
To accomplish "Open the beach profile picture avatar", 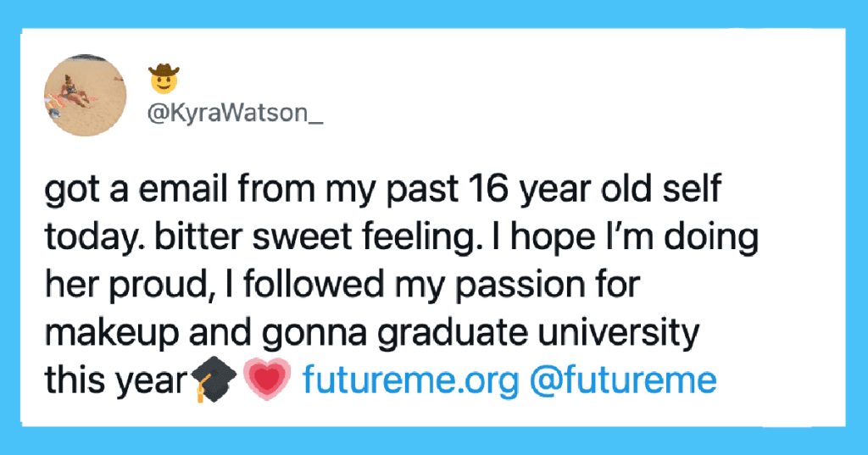I will [86, 95].
